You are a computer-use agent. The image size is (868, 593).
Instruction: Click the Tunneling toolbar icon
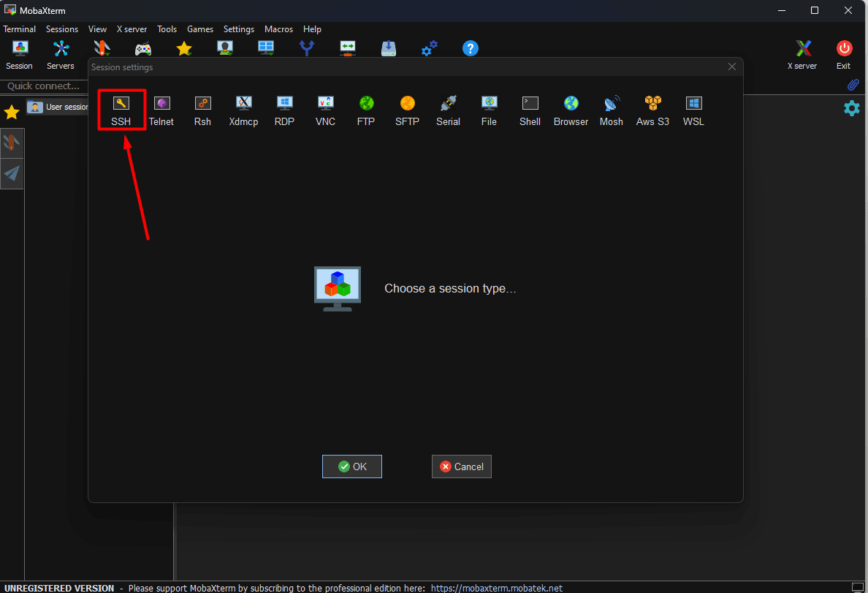pyautogui.click(x=348, y=48)
